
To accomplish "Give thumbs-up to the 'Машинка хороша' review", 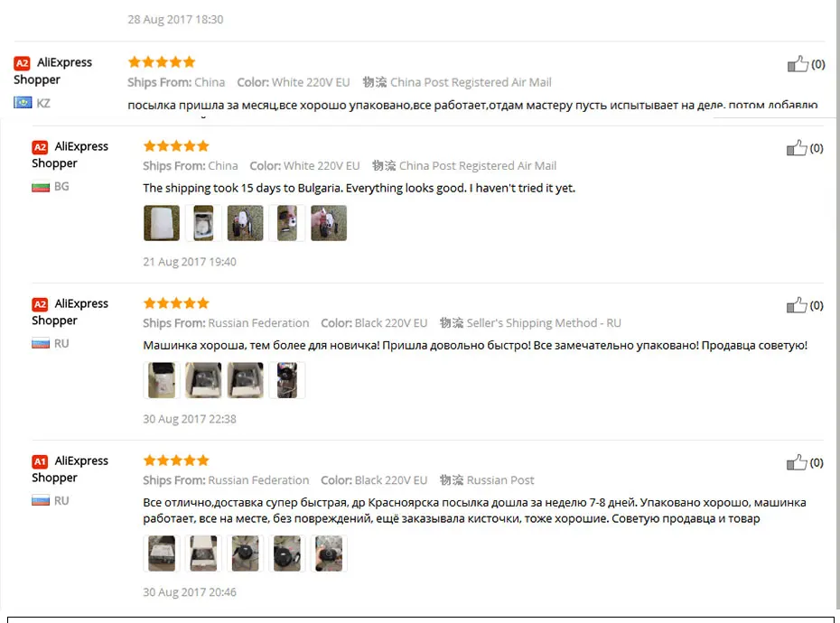I will point(797,305).
